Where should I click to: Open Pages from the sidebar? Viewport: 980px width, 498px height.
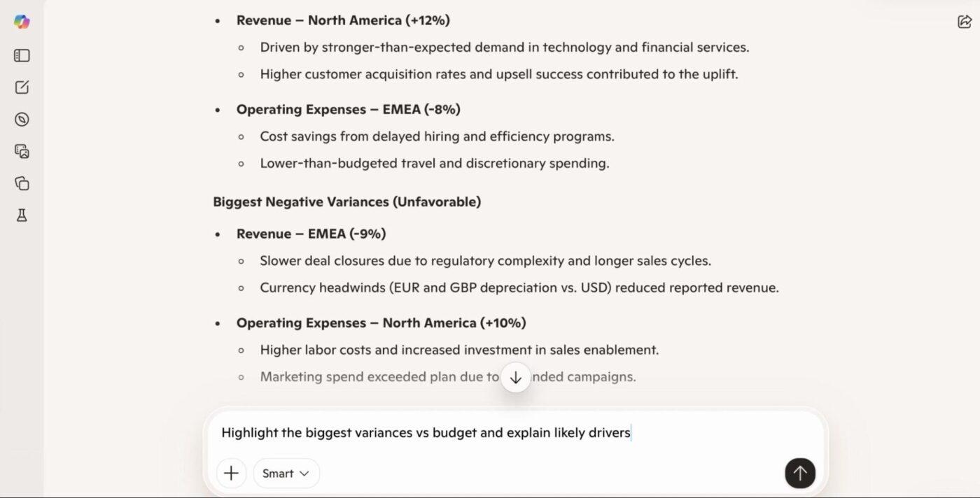(x=21, y=183)
